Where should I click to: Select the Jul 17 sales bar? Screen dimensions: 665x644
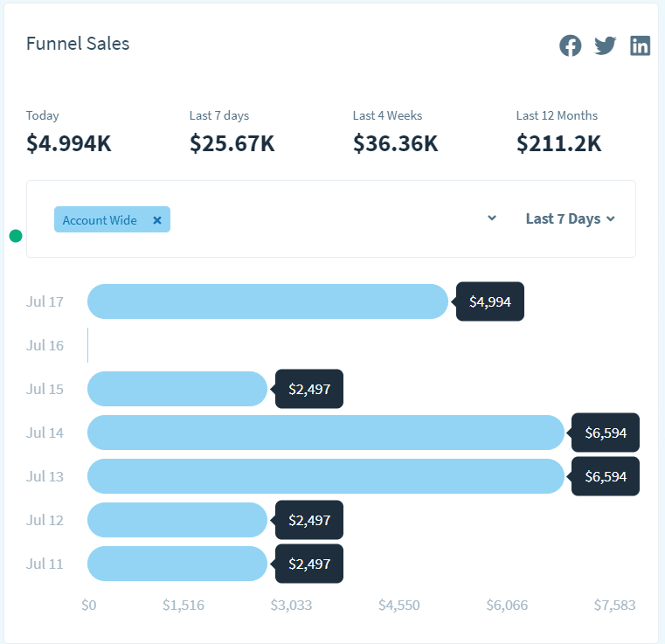(x=267, y=301)
